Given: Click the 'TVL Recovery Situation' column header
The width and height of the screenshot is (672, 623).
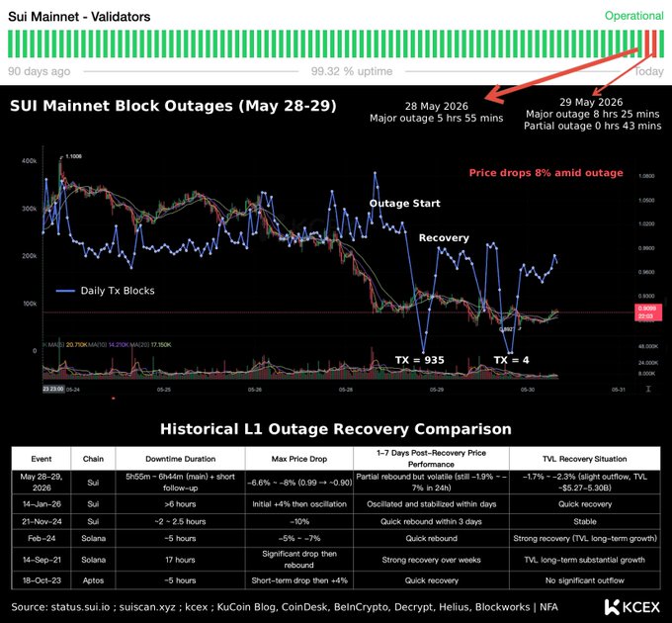Looking at the screenshot, I should pos(585,459).
